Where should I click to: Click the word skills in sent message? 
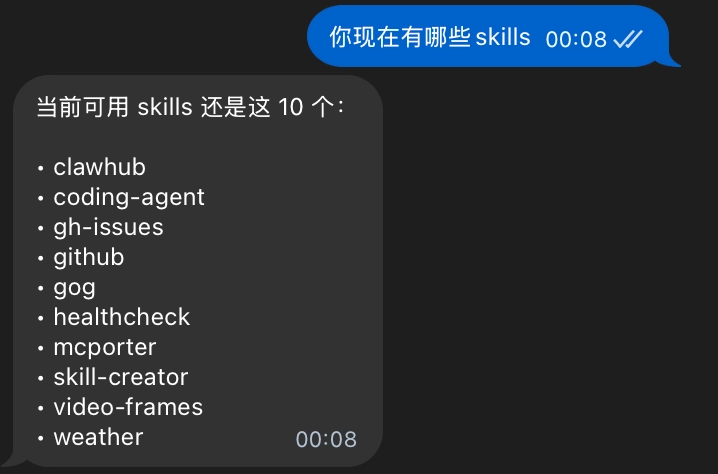tap(503, 37)
